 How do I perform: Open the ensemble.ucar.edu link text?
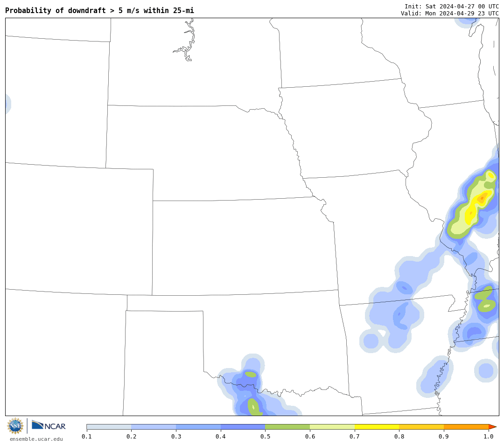point(36,439)
